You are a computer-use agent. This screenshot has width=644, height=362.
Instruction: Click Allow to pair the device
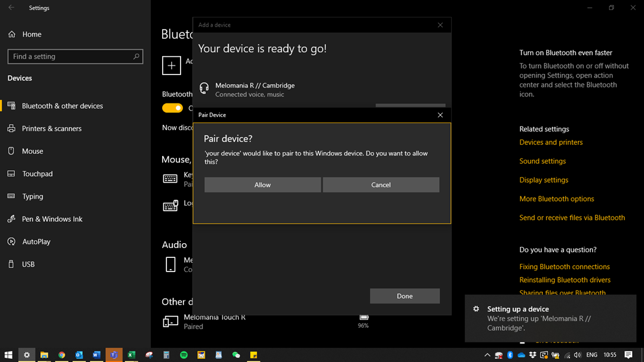(262, 185)
